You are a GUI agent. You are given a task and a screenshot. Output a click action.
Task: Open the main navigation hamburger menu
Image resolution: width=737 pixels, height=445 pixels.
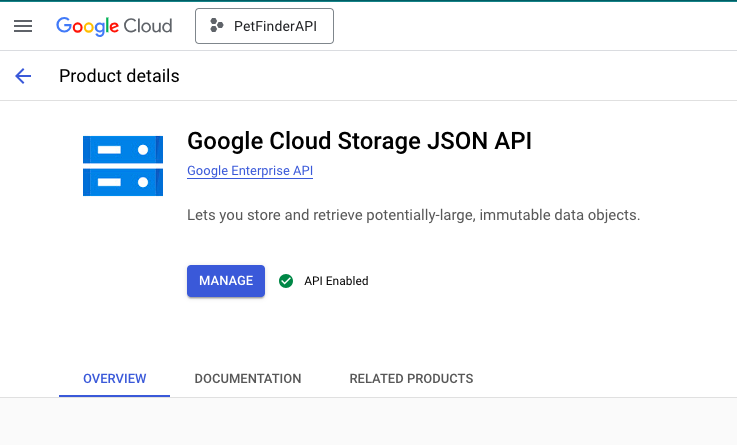click(23, 26)
